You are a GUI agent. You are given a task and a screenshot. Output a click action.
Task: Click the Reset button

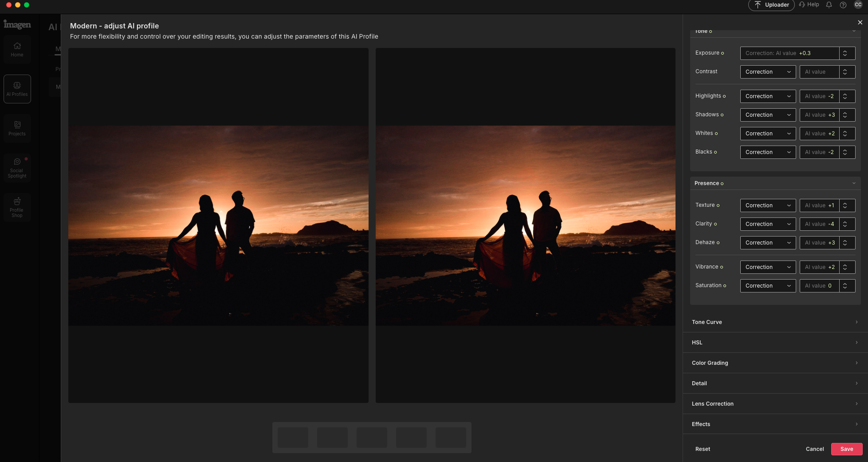(x=703, y=449)
